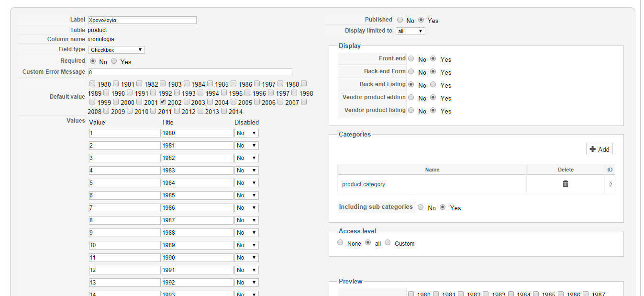Viewport: 644px width, 296px height.
Task: Set Vendor product listing to No
Action: [x=411, y=111]
